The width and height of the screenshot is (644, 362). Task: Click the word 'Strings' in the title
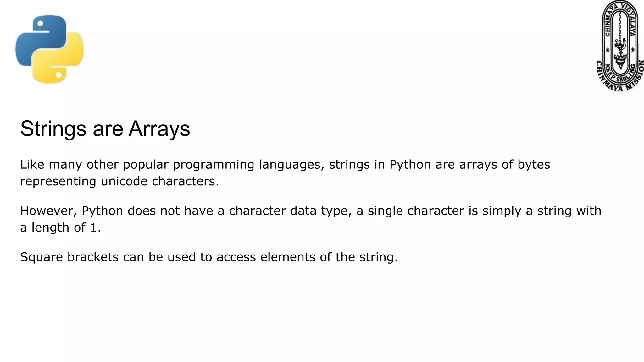(x=53, y=129)
